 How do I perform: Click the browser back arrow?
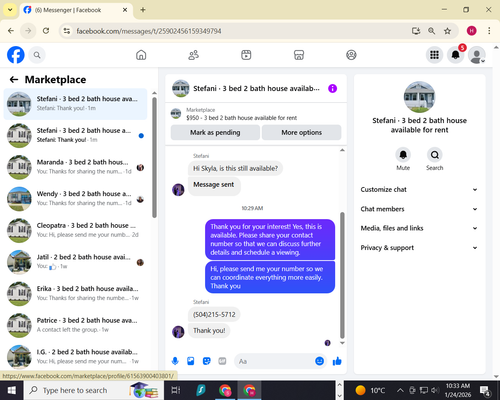tap(11, 31)
